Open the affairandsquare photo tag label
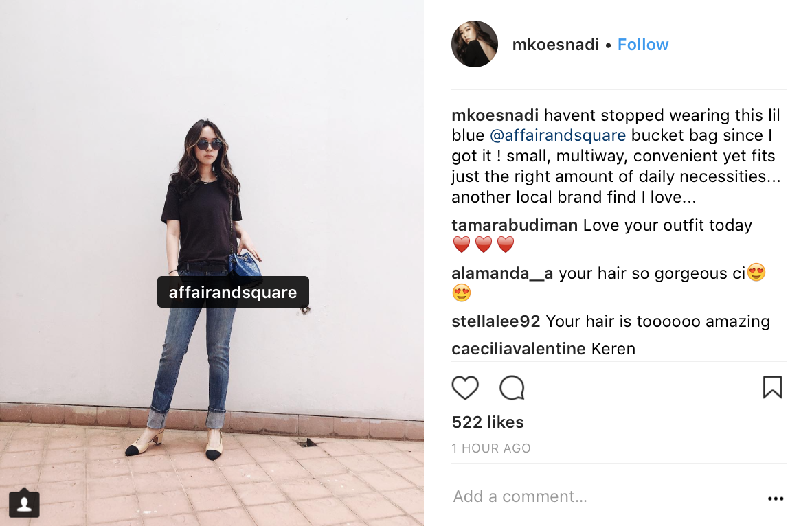The height and width of the screenshot is (526, 812). [233, 292]
